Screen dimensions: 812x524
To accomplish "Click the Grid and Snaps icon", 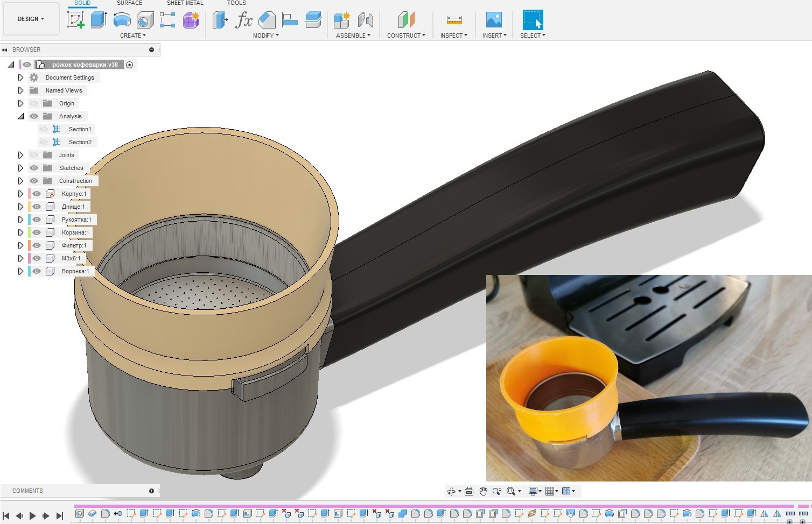I will (x=550, y=491).
